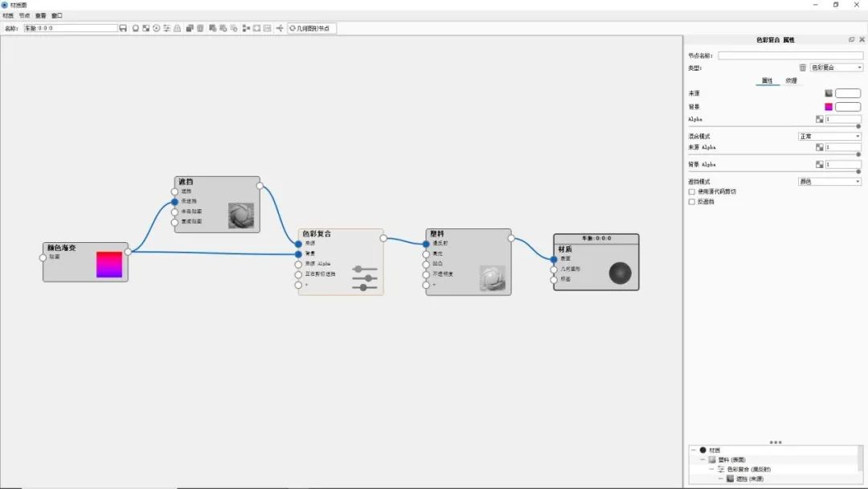
Task: Switch to the 纹理 tab
Action: click(x=791, y=80)
